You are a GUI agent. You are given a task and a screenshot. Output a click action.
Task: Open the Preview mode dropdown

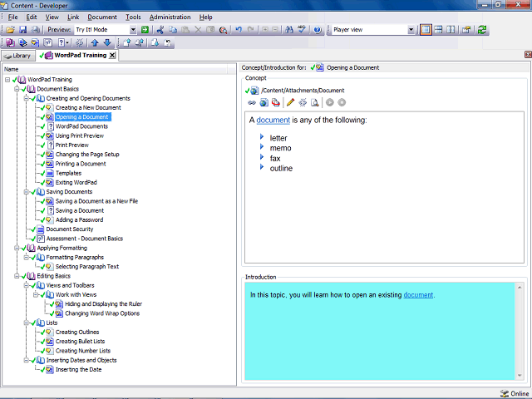tap(133, 30)
